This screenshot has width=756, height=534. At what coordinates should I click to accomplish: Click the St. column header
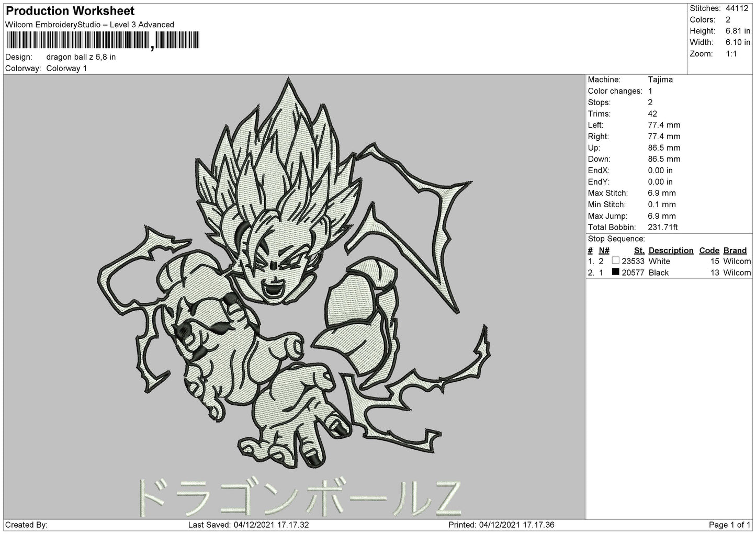[639, 251]
